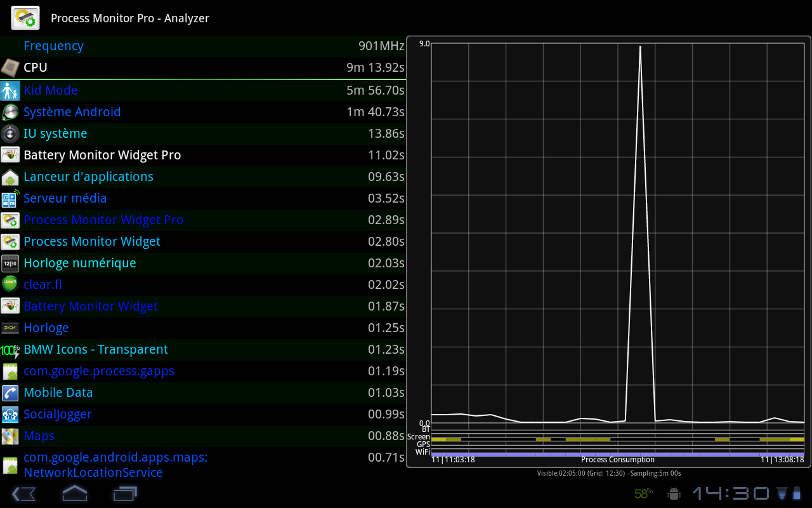Open com.google.process.gapps entry
This screenshot has height=508, width=812.
(203, 371)
